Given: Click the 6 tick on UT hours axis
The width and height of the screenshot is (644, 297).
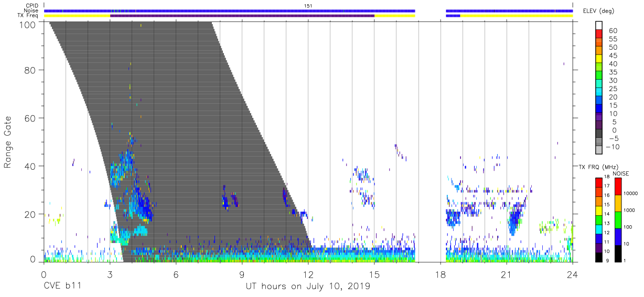Looking at the screenshot, I should [x=176, y=274].
